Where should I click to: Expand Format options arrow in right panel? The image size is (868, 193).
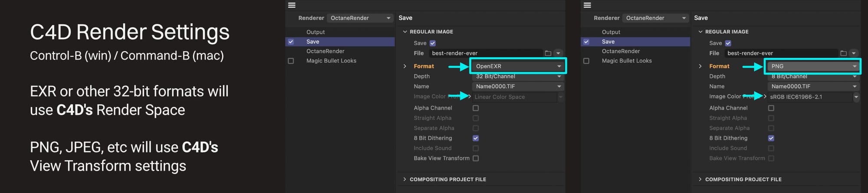pos(700,66)
